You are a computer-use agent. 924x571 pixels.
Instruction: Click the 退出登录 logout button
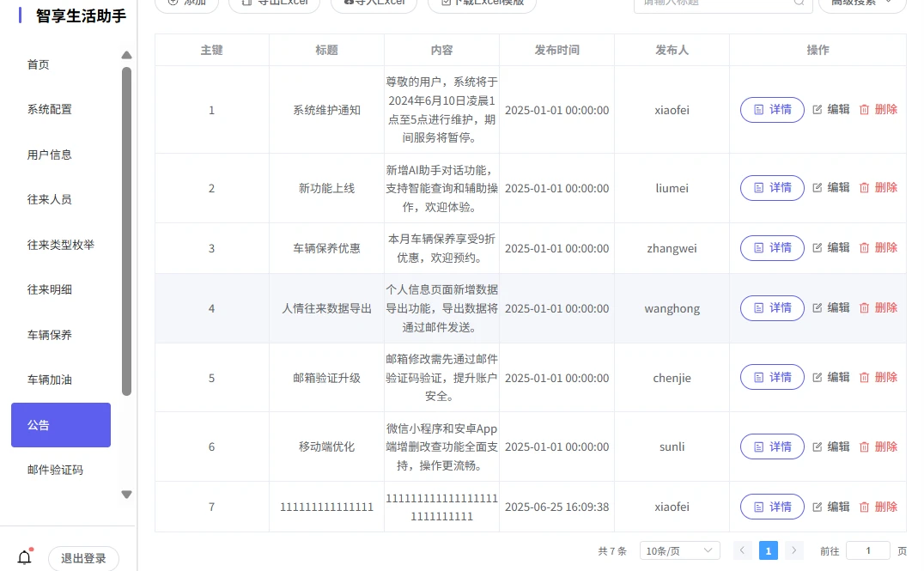pyautogui.click(x=83, y=558)
